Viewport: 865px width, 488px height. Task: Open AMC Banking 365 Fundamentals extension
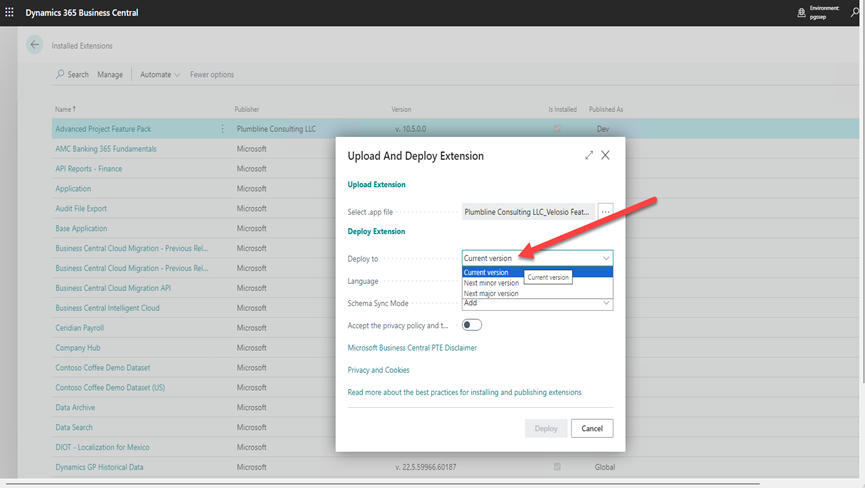click(106, 149)
